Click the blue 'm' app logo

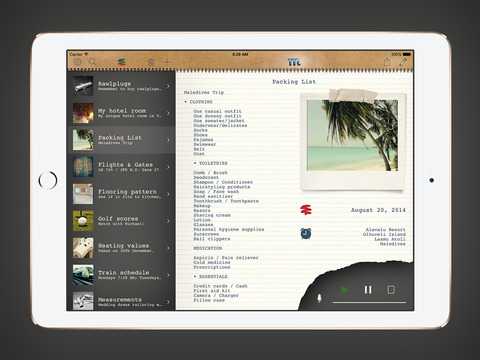pos(294,62)
